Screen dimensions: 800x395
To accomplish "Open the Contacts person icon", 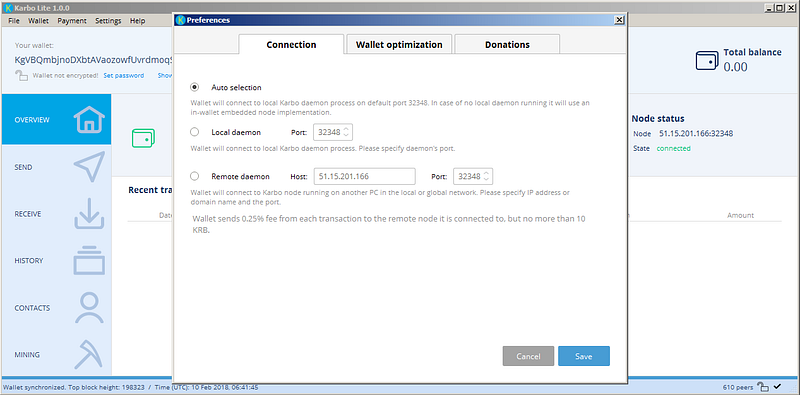I will (89, 308).
